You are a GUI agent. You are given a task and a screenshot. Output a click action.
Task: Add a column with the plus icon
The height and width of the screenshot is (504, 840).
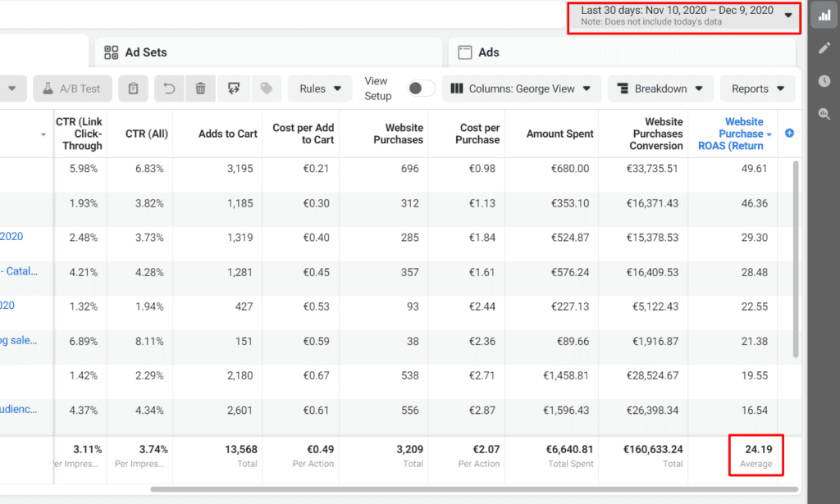(789, 134)
